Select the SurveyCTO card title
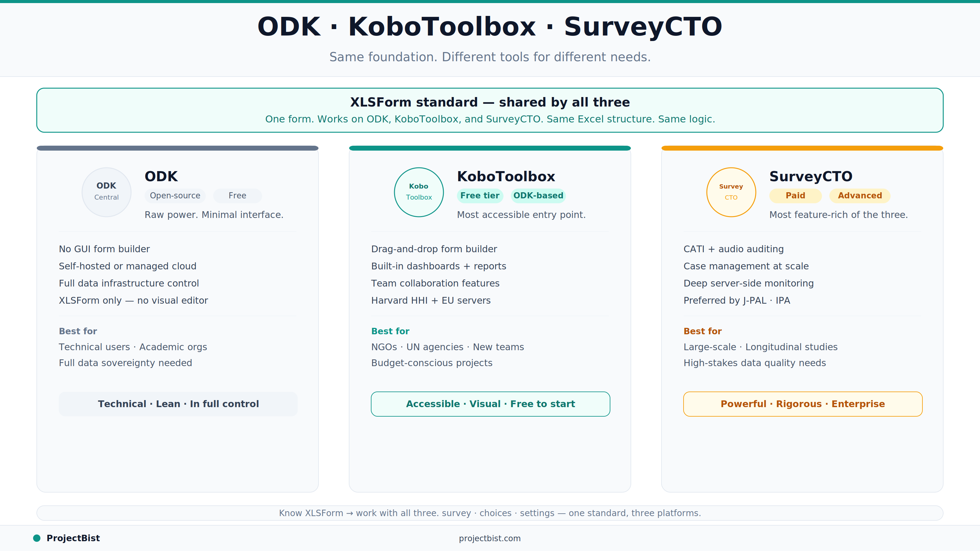 point(811,176)
